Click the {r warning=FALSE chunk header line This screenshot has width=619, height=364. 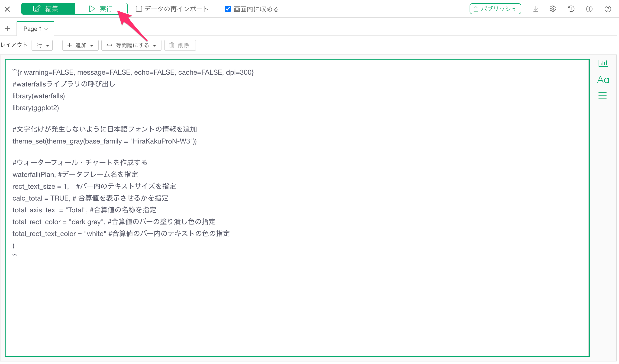click(x=133, y=72)
